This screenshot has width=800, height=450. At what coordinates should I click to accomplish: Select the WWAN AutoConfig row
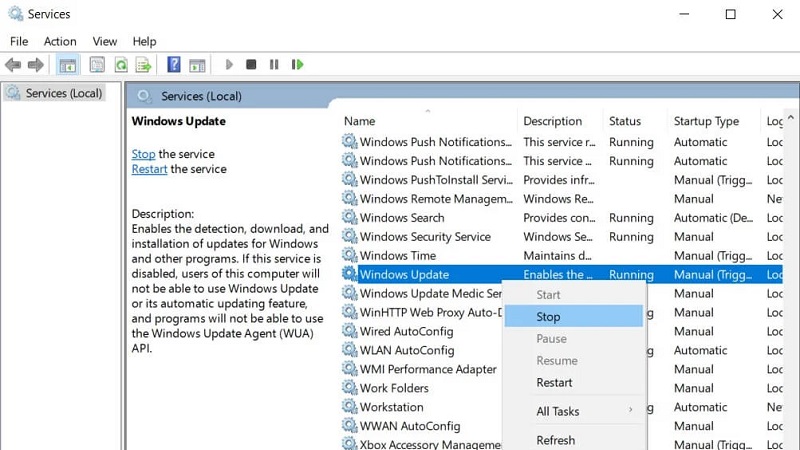click(422, 426)
